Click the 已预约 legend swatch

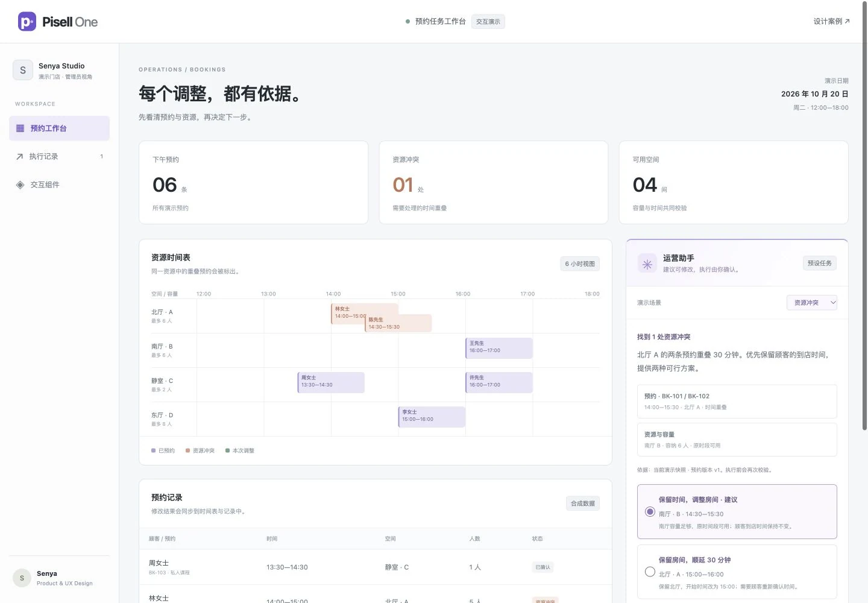click(153, 450)
